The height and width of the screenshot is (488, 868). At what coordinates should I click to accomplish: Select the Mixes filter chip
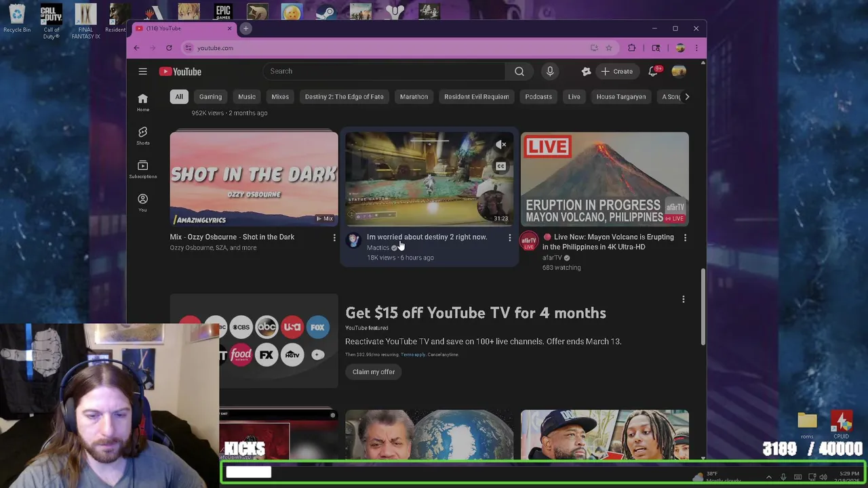280,97
